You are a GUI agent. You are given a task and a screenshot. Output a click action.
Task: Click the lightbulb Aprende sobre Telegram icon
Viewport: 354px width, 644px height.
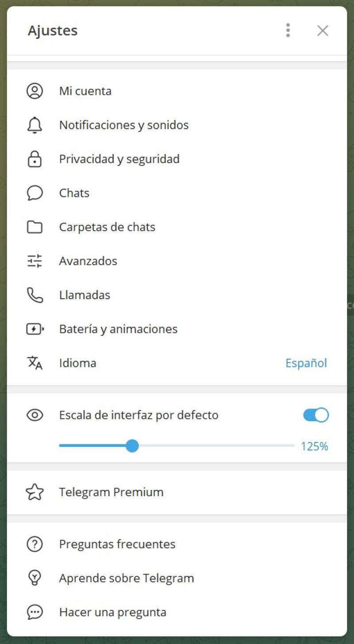point(35,578)
